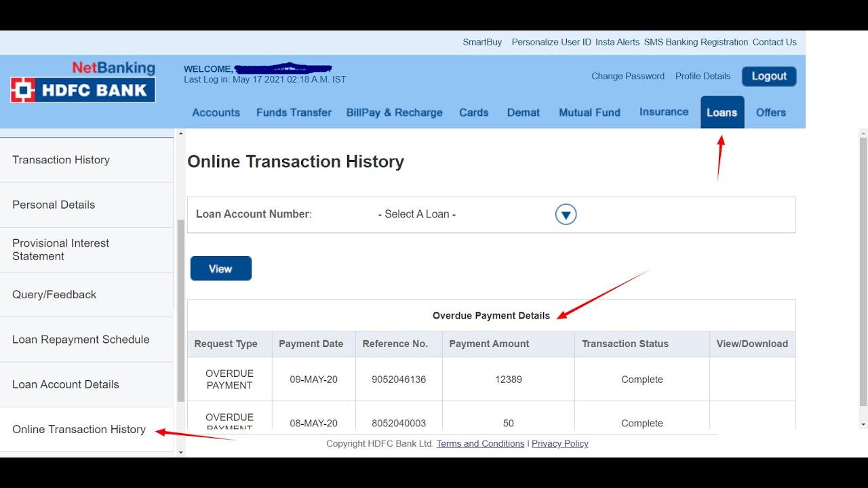
Task: Click the Last Log in timestamp
Action: (265, 79)
